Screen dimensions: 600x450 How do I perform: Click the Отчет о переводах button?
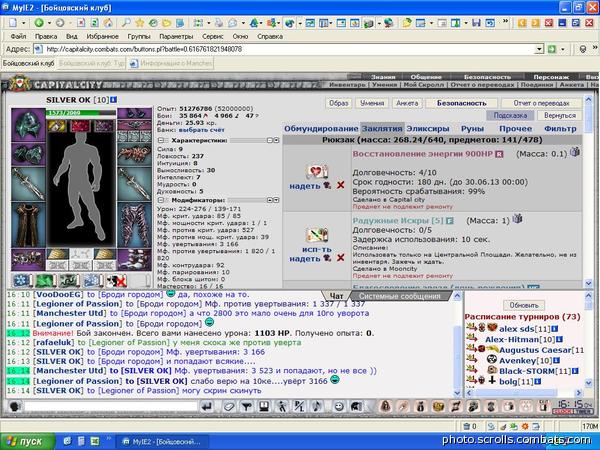point(541,103)
